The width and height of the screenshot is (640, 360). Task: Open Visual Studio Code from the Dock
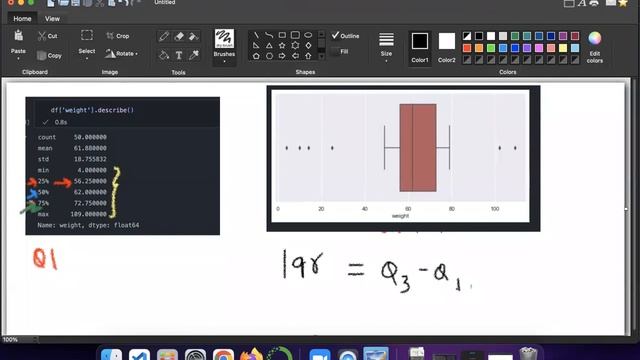coord(139,354)
